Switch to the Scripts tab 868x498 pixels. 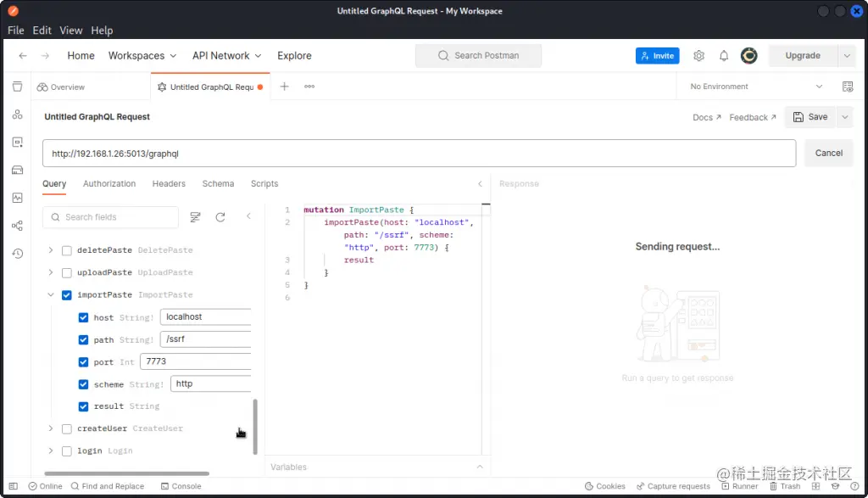click(x=264, y=184)
